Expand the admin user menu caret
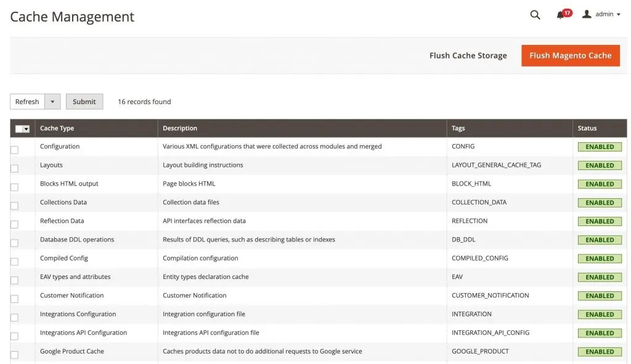 tap(619, 14)
